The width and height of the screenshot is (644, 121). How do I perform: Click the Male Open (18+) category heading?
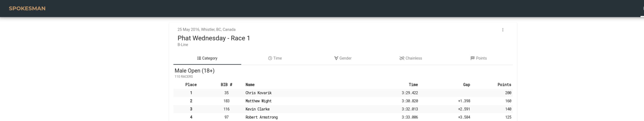194,71
